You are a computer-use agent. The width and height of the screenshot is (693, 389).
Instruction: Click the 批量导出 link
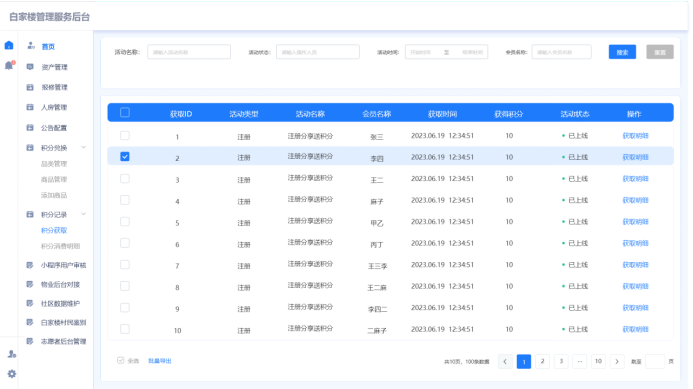(x=160, y=361)
